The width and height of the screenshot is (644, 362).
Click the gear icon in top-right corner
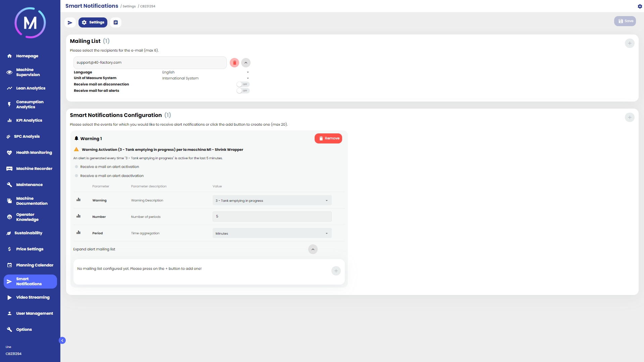(x=640, y=6)
